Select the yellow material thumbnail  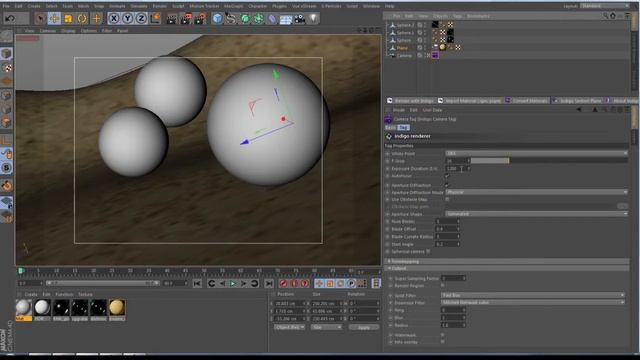coord(117,307)
